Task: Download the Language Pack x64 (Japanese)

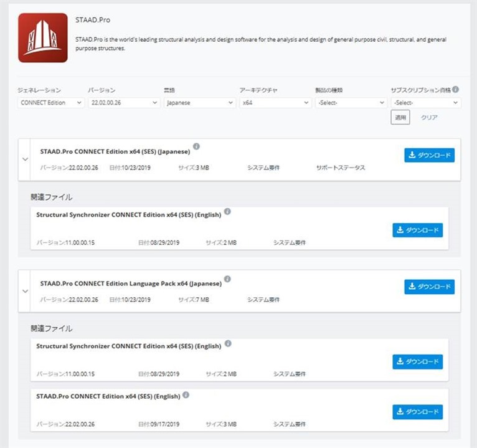Action: pos(429,287)
